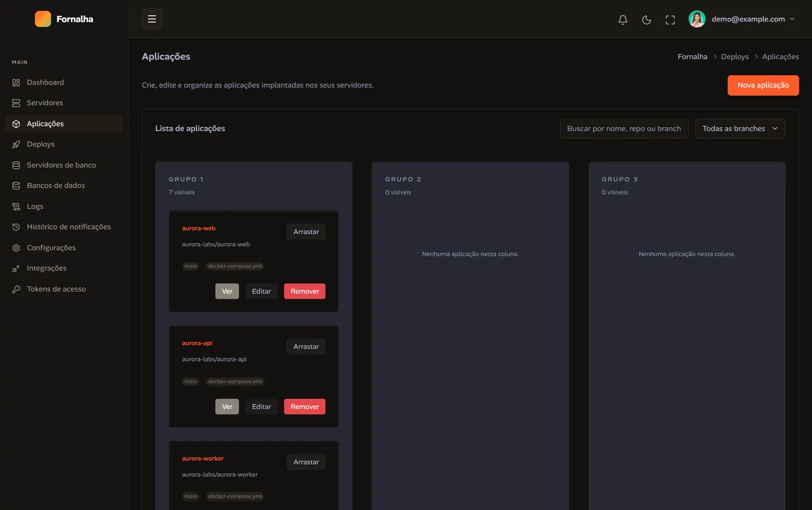This screenshot has width=812, height=510.
Task: Click the aurora-labs/aurora-worker repo text
Action: [x=220, y=475]
